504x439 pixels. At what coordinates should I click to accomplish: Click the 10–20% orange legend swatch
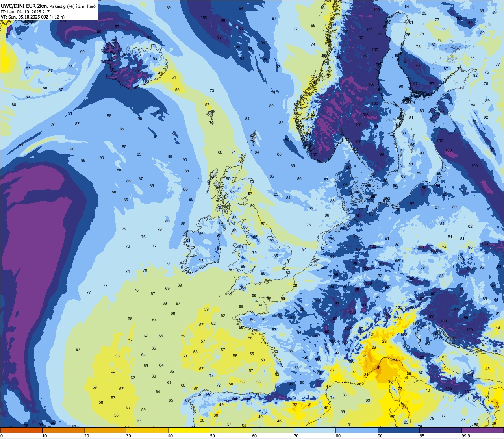(x=63, y=430)
